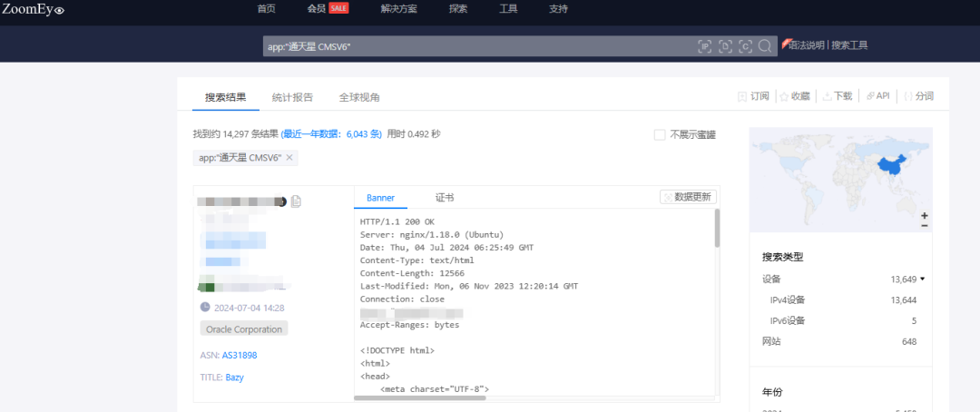
Task: Open the 解决方案 menu
Action: click(x=398, y=9)
